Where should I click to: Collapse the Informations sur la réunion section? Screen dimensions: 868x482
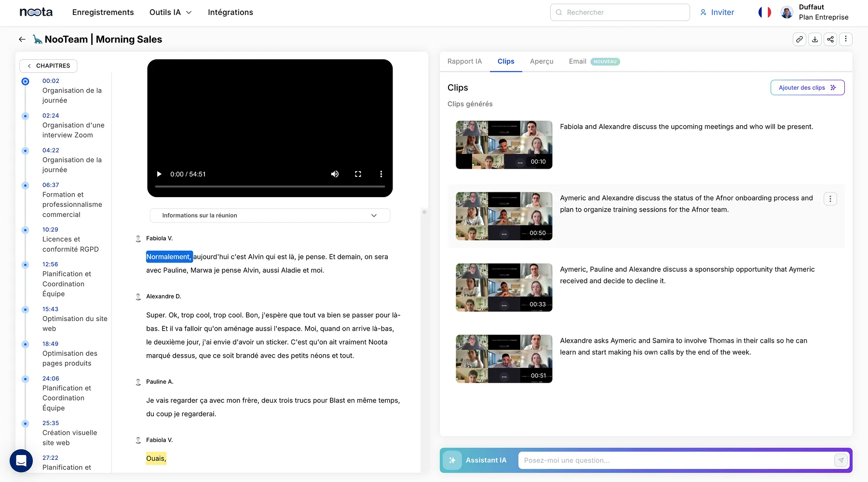pos(374,215)
